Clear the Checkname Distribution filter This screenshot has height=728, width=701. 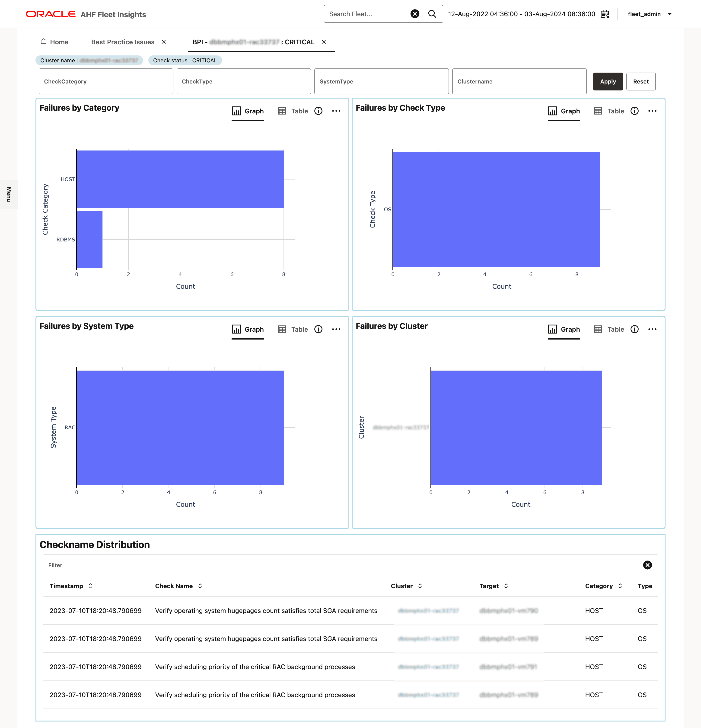pyautogui.click(x=647, y=565)
